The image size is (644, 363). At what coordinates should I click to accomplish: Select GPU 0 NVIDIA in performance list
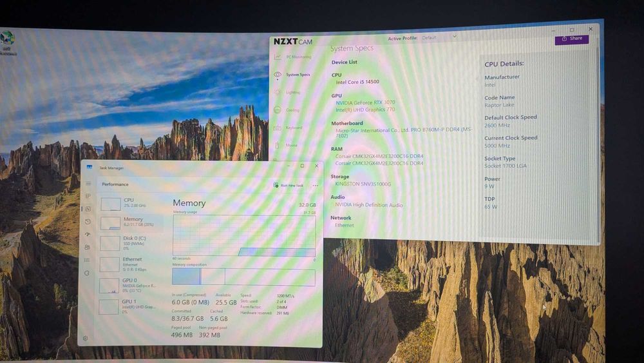(x=130, y=285)
